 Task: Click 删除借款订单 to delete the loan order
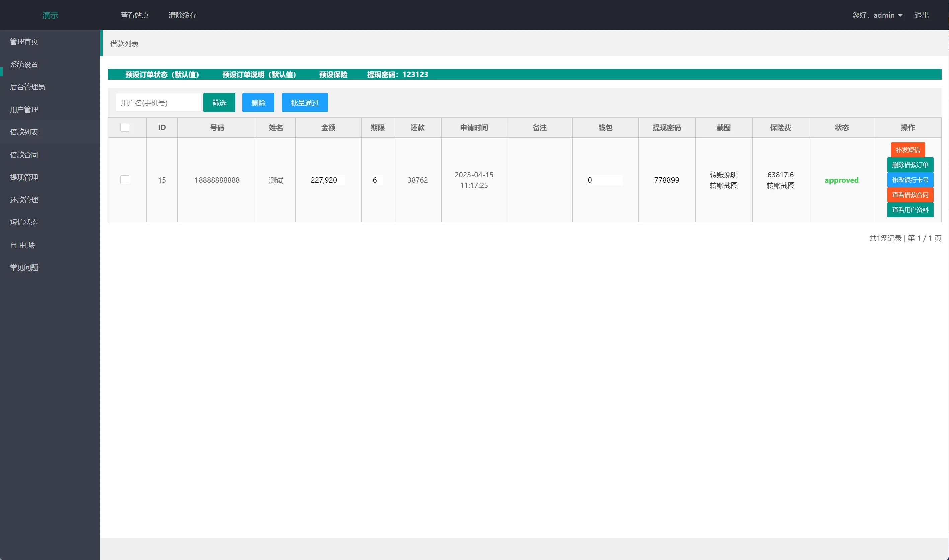[x=910, y=165]
